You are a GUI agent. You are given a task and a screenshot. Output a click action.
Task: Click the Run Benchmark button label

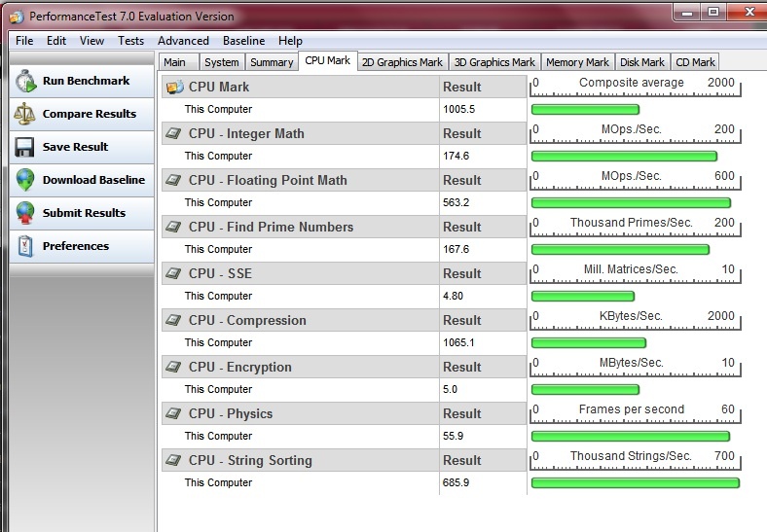pos(86,81)
